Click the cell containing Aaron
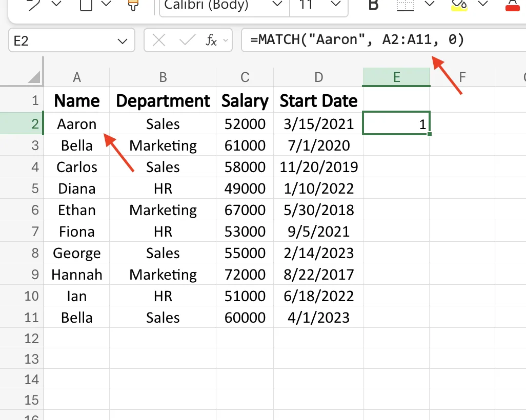 coord(77,123)
